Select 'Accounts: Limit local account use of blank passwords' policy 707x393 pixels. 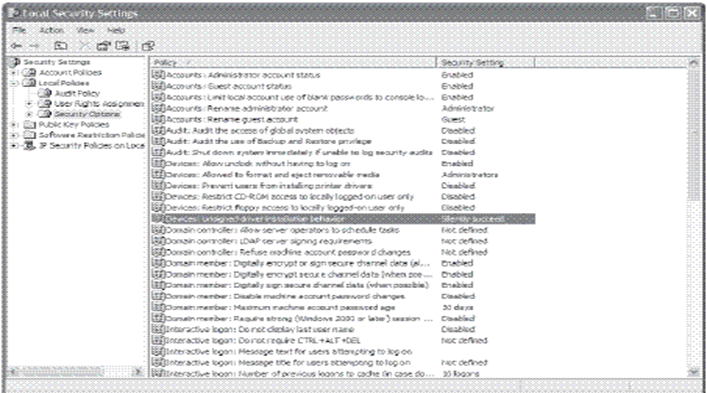click(299, 97)
